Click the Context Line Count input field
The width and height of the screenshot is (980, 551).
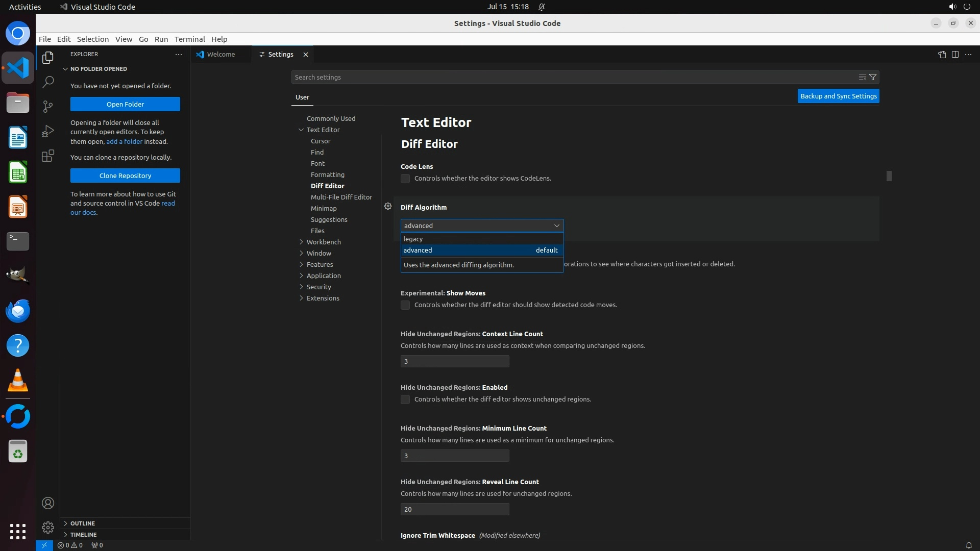(454, 361)
